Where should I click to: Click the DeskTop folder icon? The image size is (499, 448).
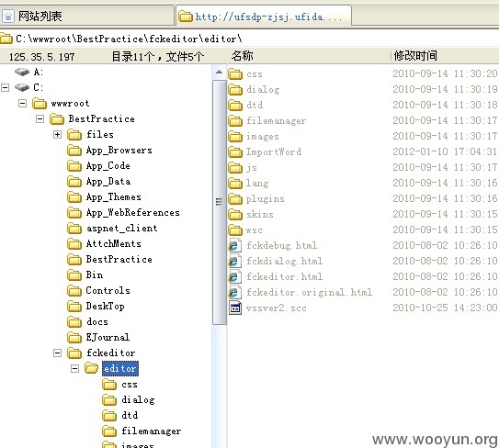click(x=74, y=306)
